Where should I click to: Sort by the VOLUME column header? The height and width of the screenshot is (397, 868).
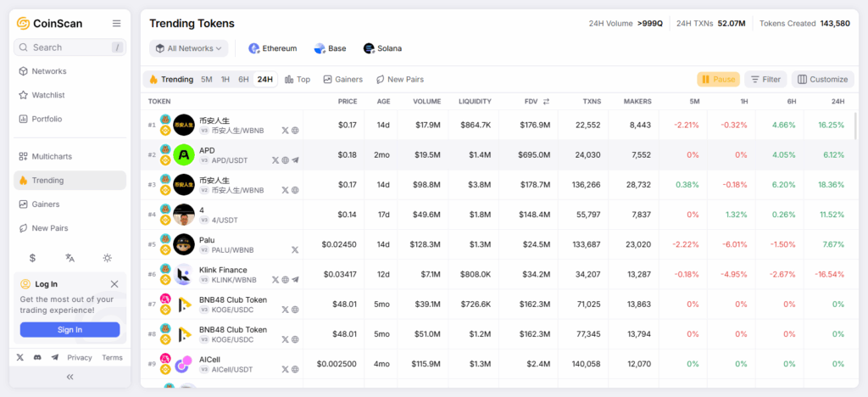coord(427,101)
